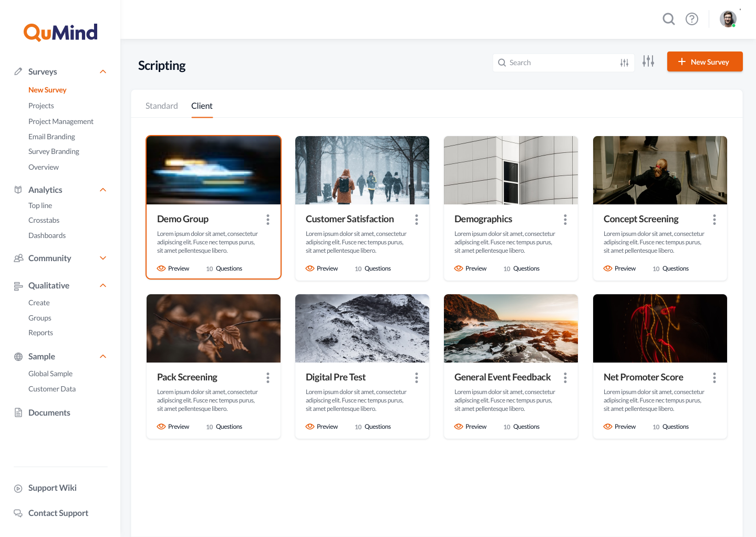The image size is (756, 537).
Task: Click the QuMind logo
Action: (x=60, y=33)
